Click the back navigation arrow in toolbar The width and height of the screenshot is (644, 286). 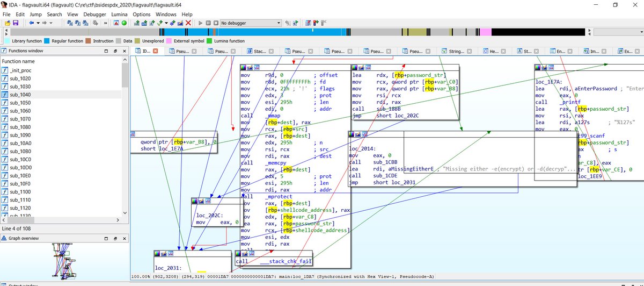point(31,23)
